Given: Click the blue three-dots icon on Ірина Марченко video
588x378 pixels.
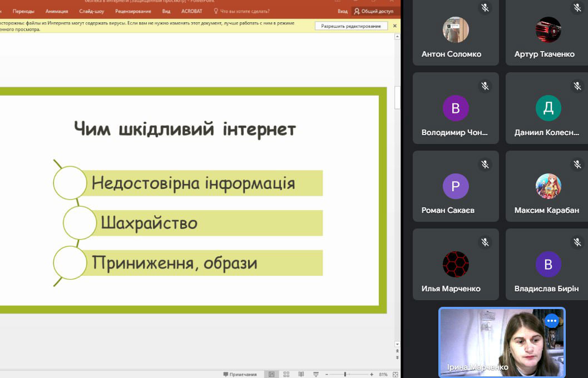Looking at the screenshot, I should pyautogui.click(x=552, y=321).
